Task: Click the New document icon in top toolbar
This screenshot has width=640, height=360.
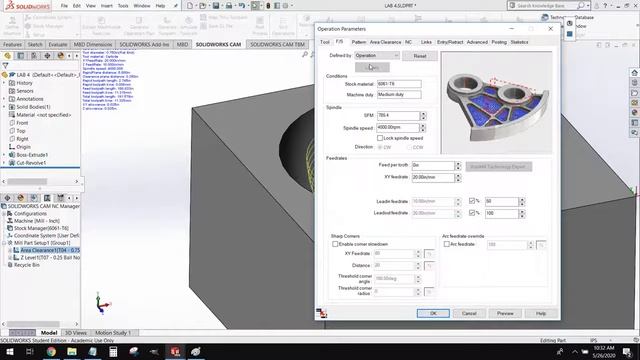Action: pos(190,6)
